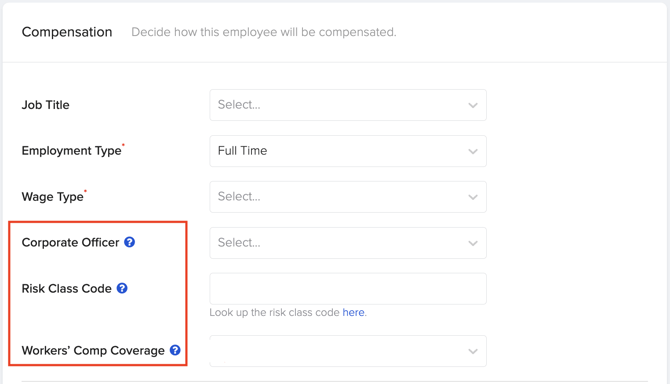Viewport: 670px width, 384px height.
Task: Click the Compensation section heading
Action: (67, 32)
